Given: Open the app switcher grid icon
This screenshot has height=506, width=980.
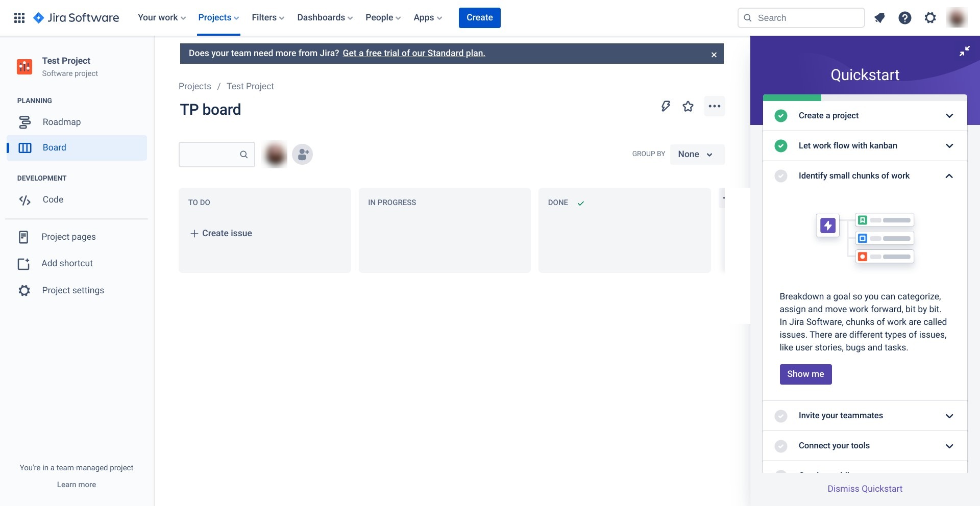Looking at the screenshot, I should click(19, 18).
